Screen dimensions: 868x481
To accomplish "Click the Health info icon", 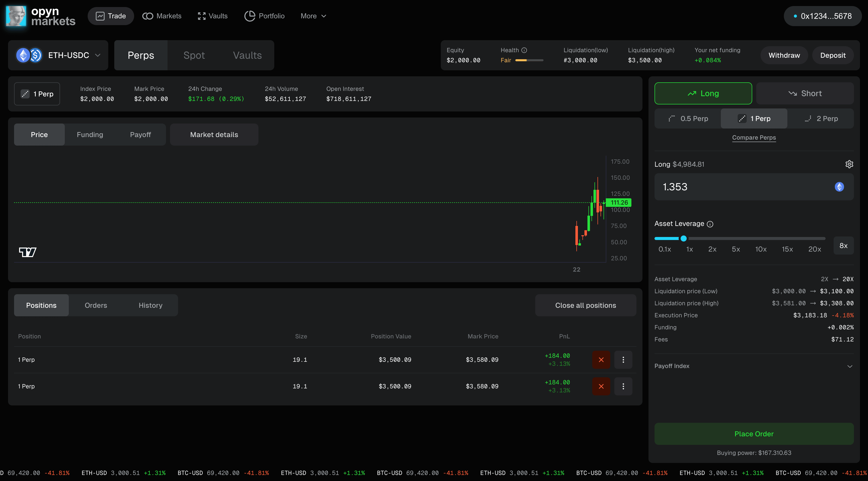I will [x=524, y=50].
